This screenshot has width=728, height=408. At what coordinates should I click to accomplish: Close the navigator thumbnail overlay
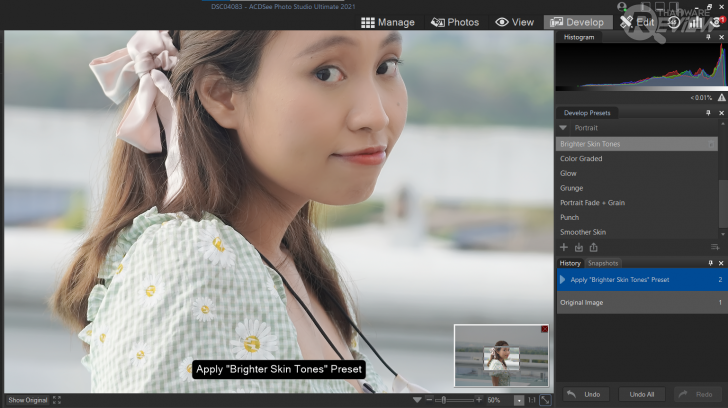(x=545, y=329)
